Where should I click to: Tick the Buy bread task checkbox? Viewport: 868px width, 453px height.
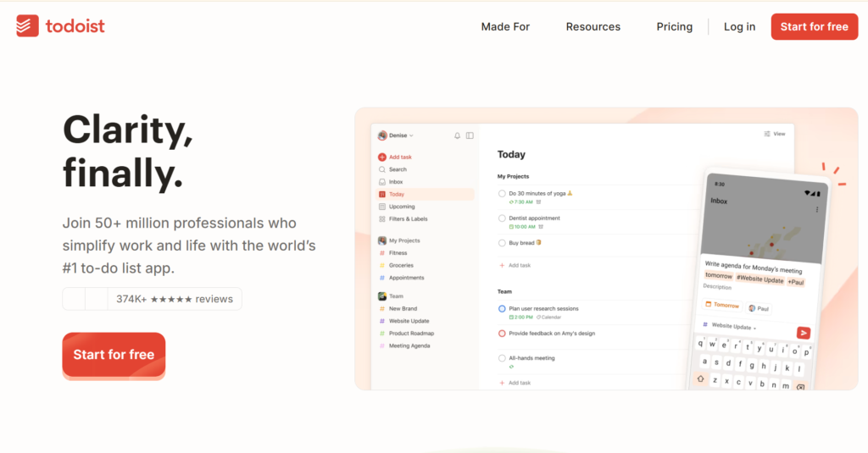[x=503, y=243]
